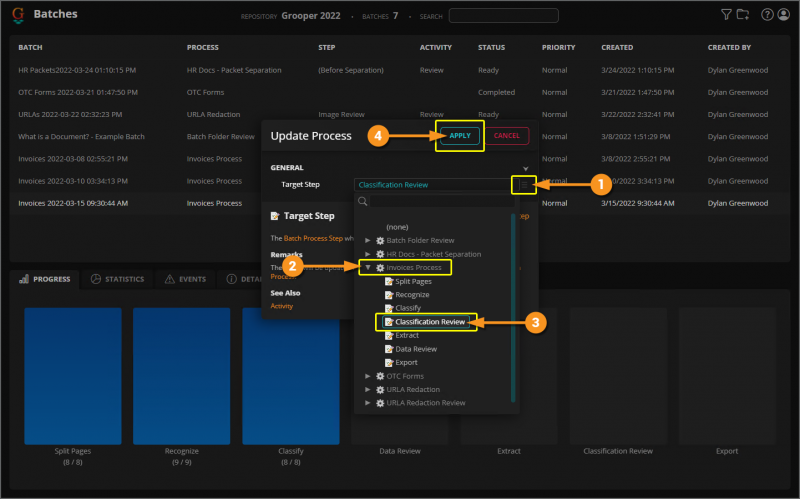This screenshot has width=800, height=499.
Task: Open the batch filter funnel icon
Action: tap(726, 15)
